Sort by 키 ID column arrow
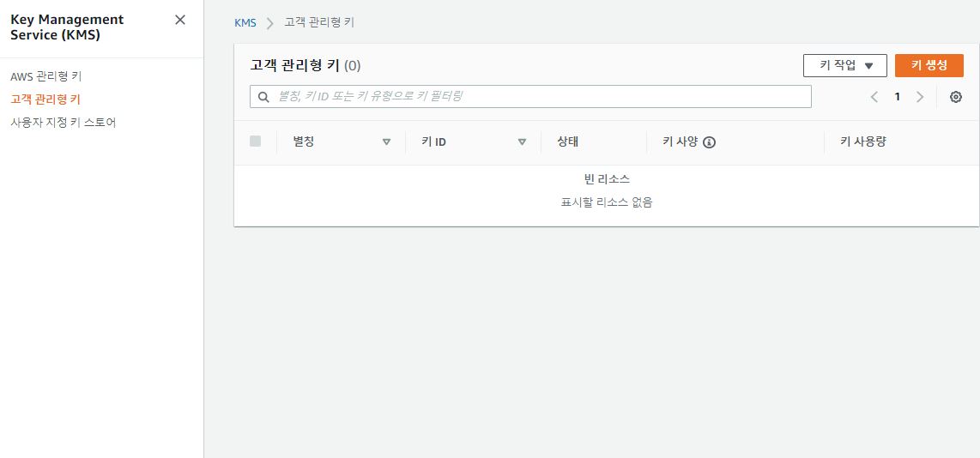 (522, 142)
